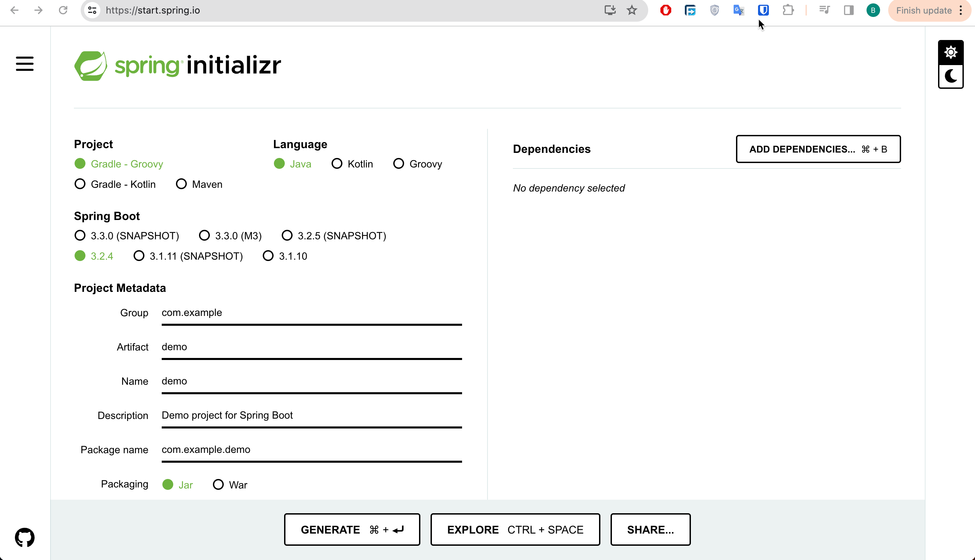The width and height of the screenshot is (975, 560).
Task: Select Java language
Action: 293,164
